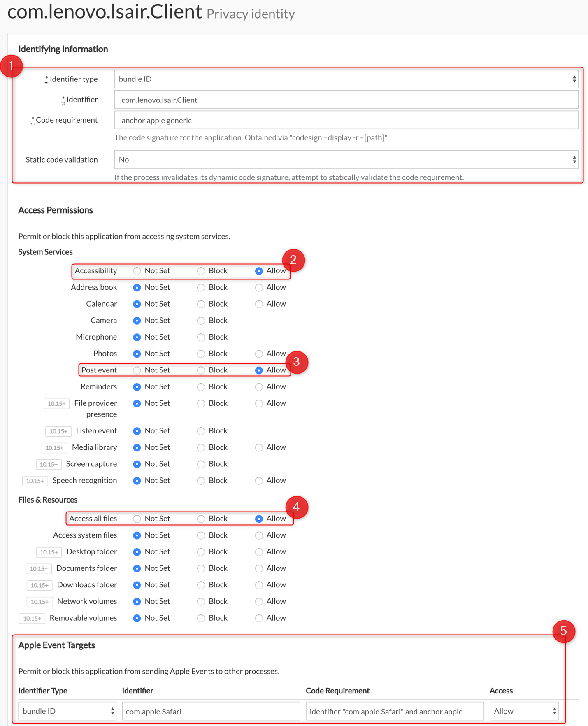
Task: Click the Code requirement input field
Action: tap(346, 120)
